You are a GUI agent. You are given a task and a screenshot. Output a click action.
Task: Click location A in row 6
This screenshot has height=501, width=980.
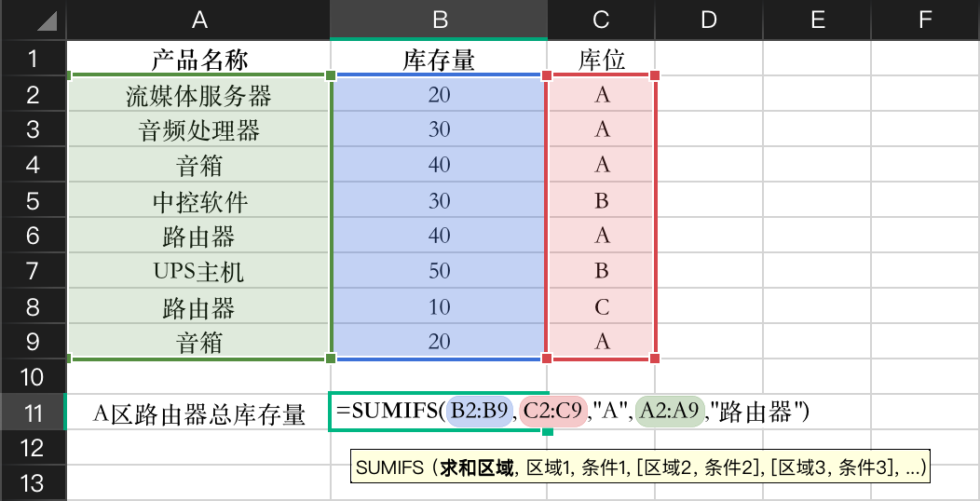[601, 236]
